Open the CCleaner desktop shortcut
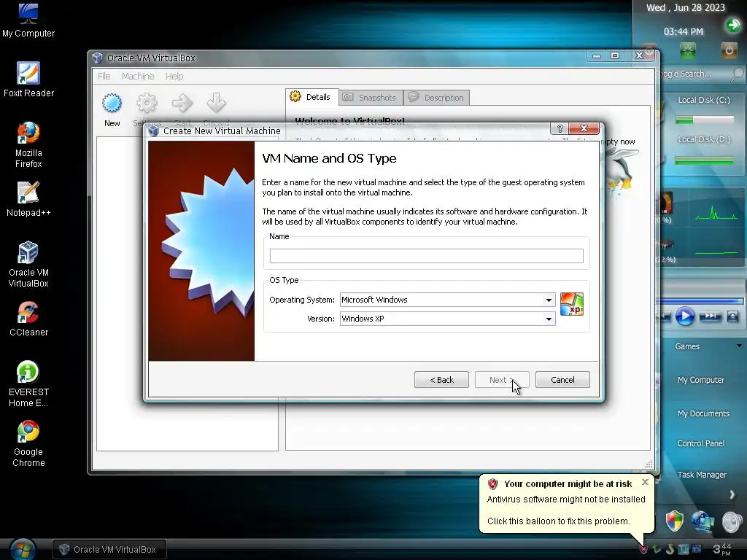This screenshot has height=560, width=747. (28, 319)
